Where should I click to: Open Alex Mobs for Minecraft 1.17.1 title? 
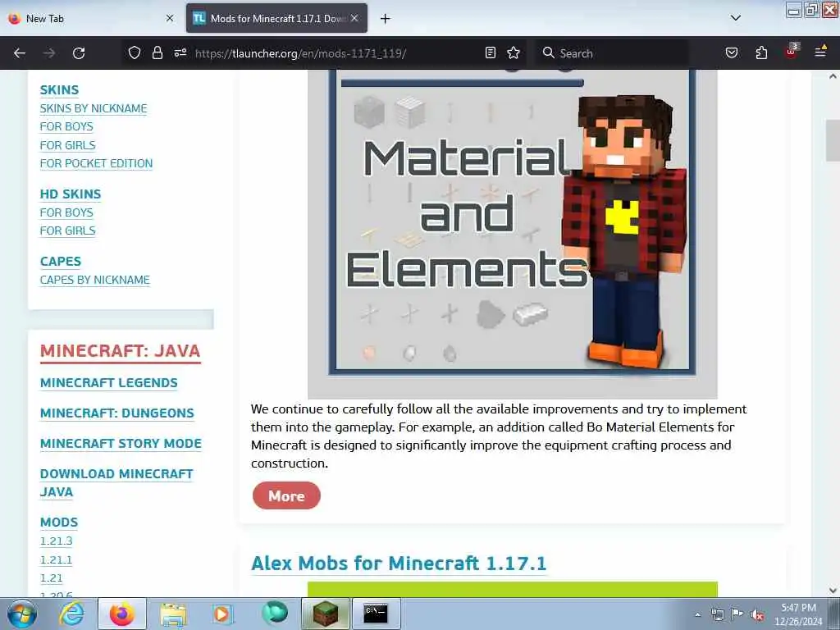[399, 564]
